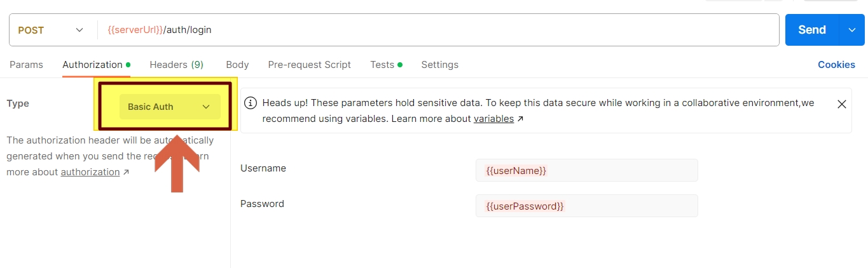Open the authorization documentation link
Viewport: 868px width, 268px height.
coord(90,172)
